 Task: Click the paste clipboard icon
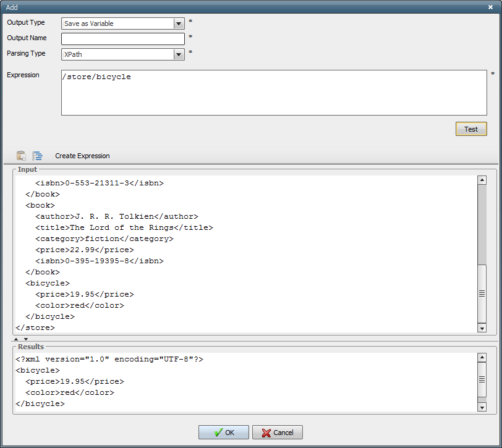[21, 156]
